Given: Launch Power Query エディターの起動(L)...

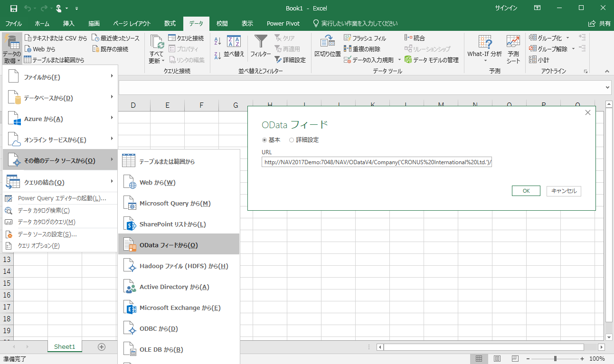Looking at the screenshot, I should click(60, 198).
